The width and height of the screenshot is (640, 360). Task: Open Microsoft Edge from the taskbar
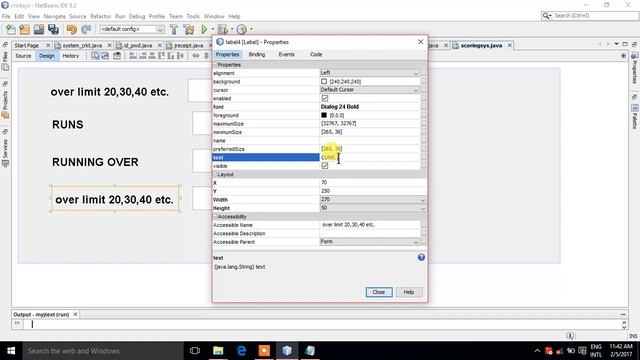(x=241, y=351)
